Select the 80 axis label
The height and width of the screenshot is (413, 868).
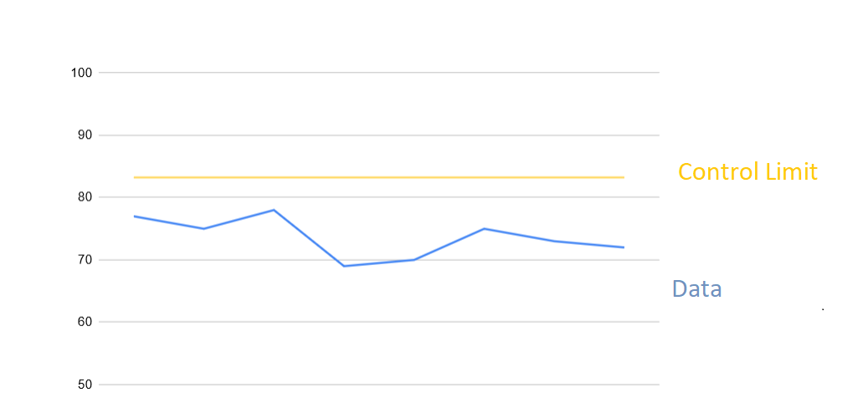(85, 197)
